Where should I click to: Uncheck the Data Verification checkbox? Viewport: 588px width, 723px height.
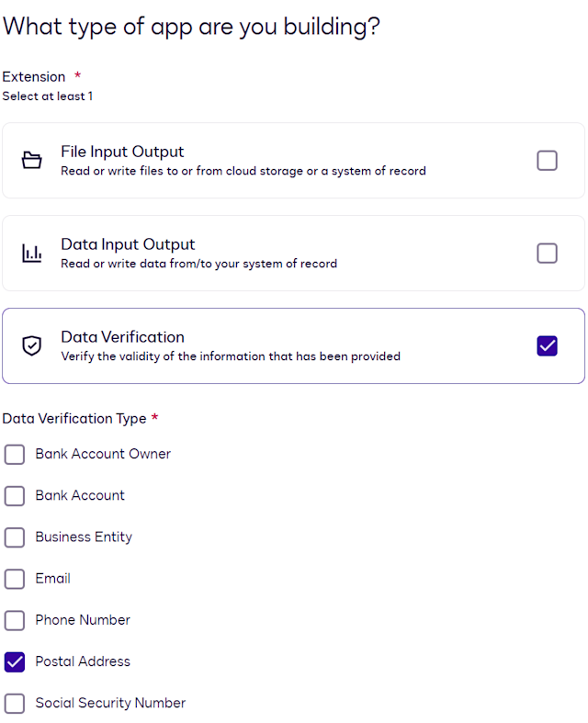pyautogui.click(x=547, y=345)
